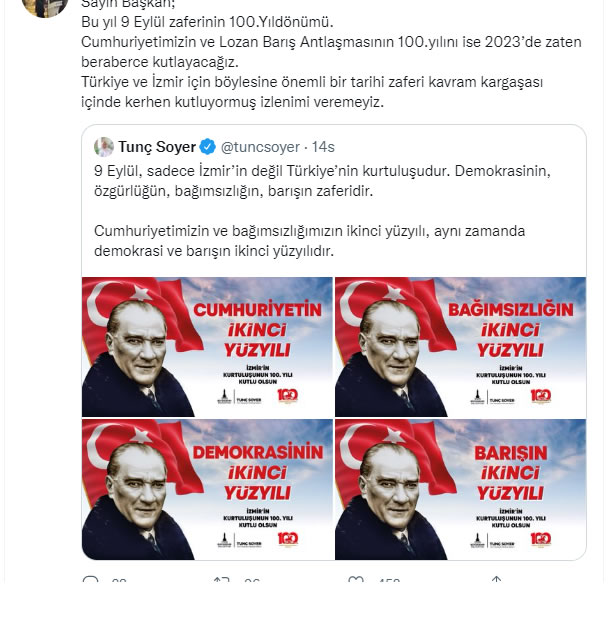Visit the @tuncsoyer handle
Image resolution: width=616 pixels, height=627 pixels.
tap(260, 147)
